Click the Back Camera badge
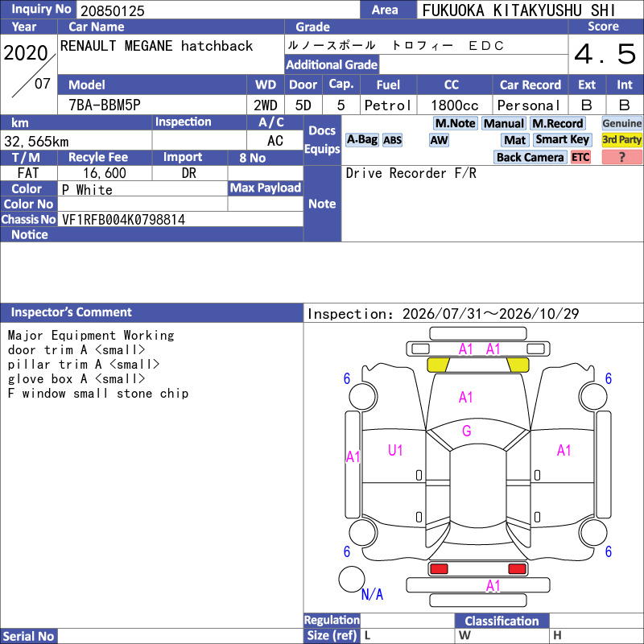 click(530, 157)
